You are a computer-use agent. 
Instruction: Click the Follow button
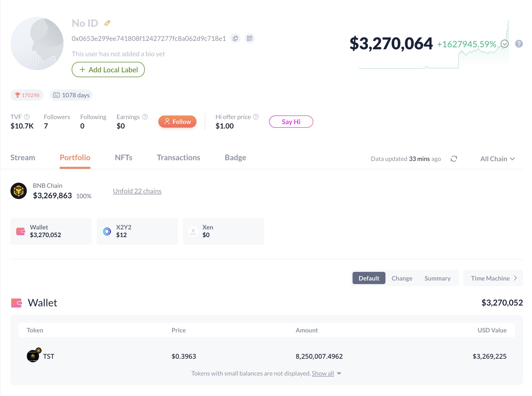point(177,122)
